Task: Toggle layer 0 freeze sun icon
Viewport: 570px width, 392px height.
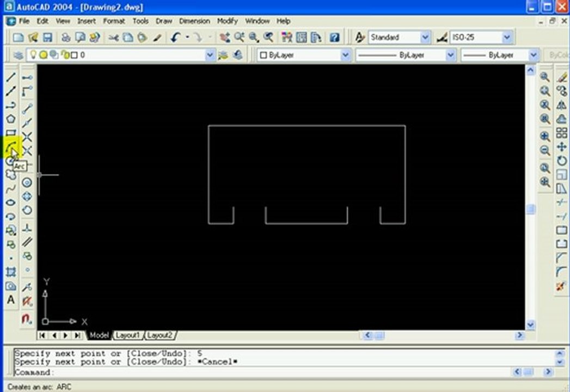Action: click(43, 55)
